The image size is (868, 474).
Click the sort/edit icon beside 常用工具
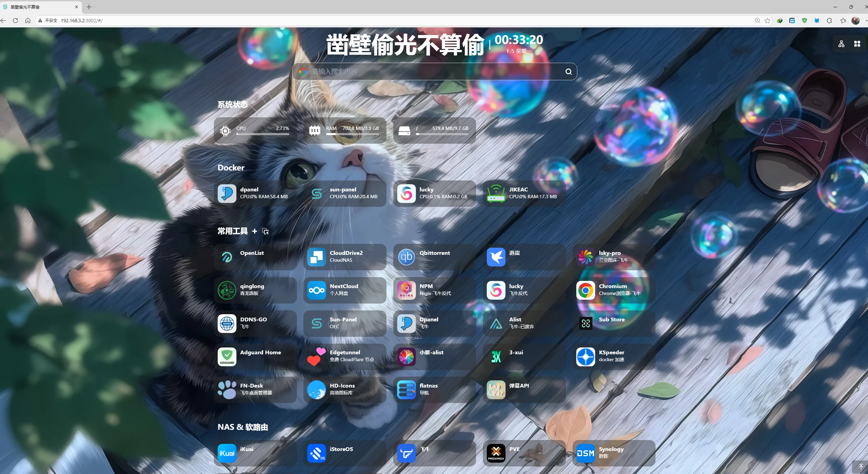tap(265, 231)
